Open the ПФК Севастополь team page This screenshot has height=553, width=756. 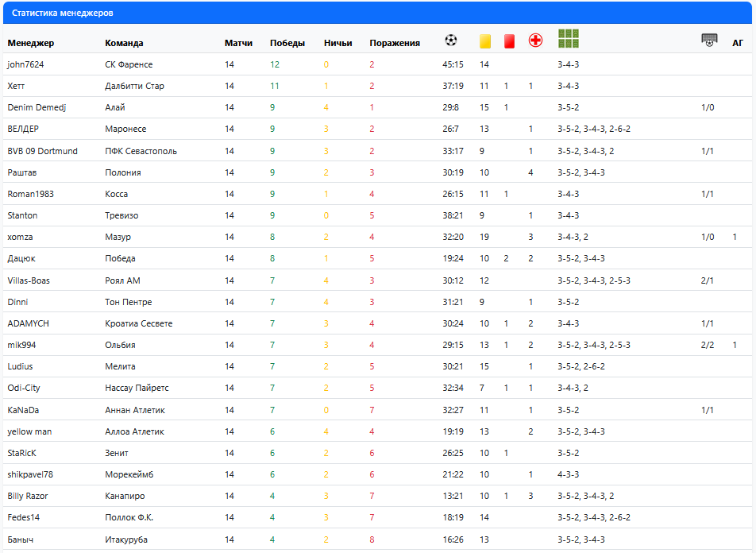(x=141, y=151)
